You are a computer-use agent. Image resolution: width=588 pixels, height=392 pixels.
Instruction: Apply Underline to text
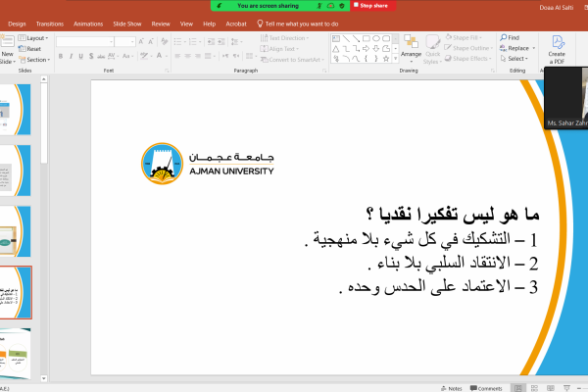80,56
